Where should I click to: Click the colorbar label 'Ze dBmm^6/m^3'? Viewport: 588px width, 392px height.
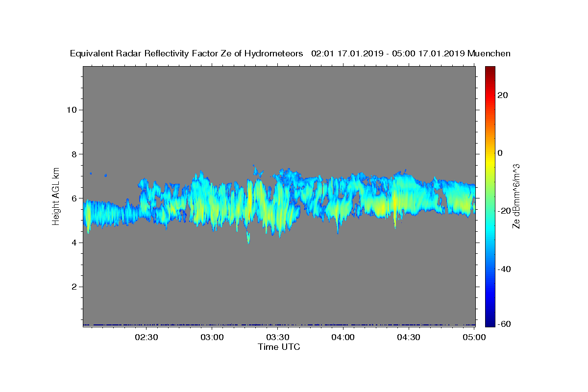click(516, 196)
